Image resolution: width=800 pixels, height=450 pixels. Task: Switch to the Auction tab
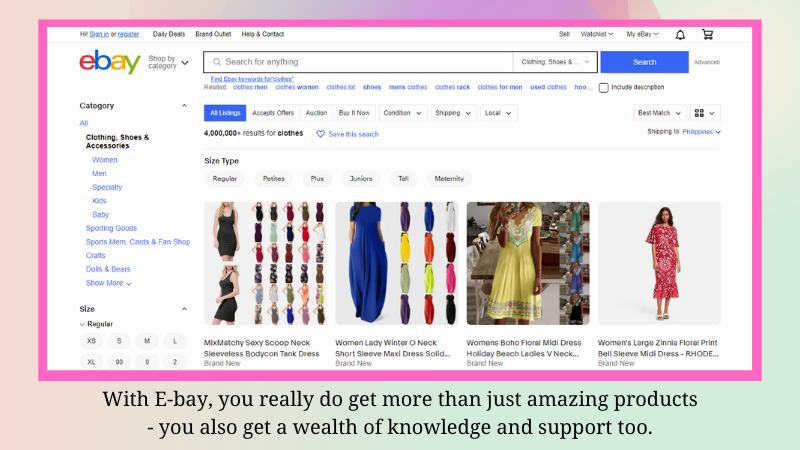(x=316, y=113)
